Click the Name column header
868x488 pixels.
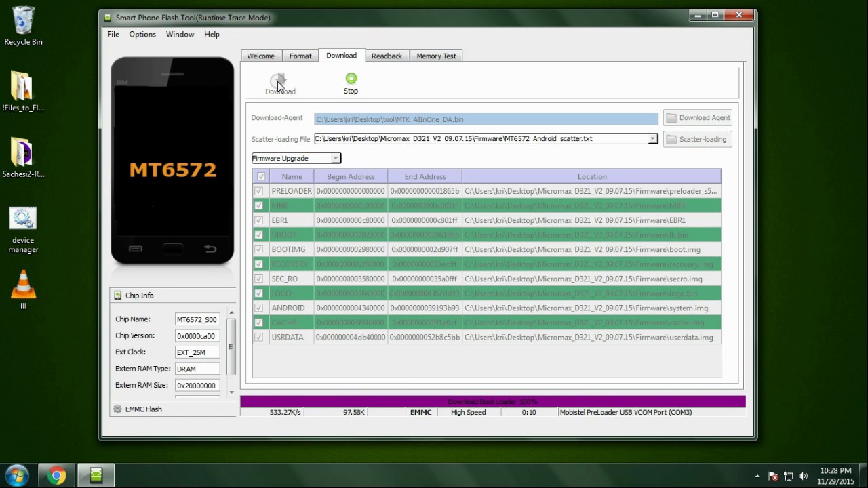click(x=292, y=177)
